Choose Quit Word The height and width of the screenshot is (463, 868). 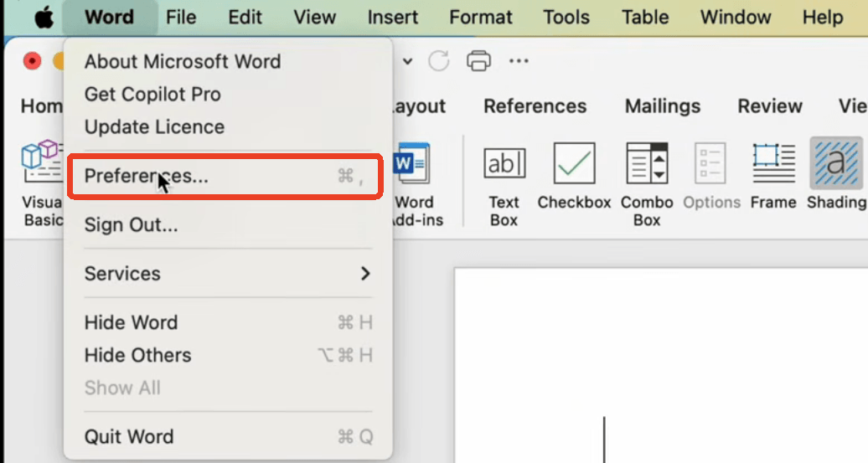coord(228,436)
